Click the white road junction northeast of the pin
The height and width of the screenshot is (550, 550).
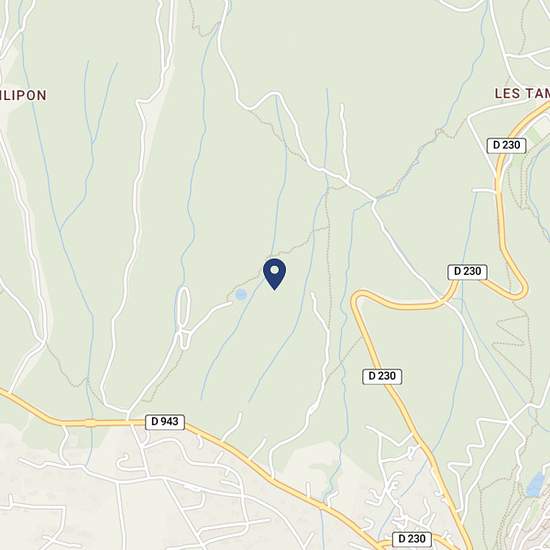tap(374, 201)
